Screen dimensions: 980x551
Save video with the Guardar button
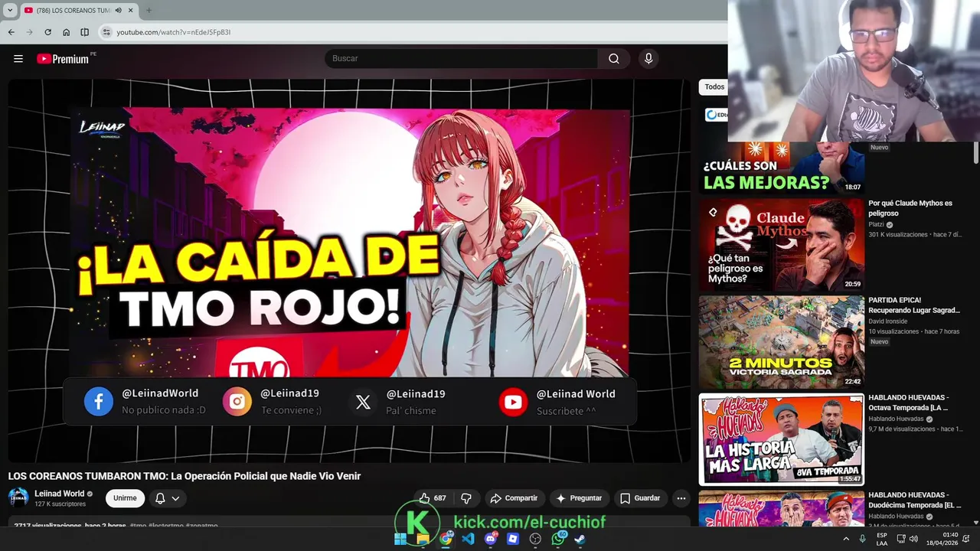tap(639, 498)
